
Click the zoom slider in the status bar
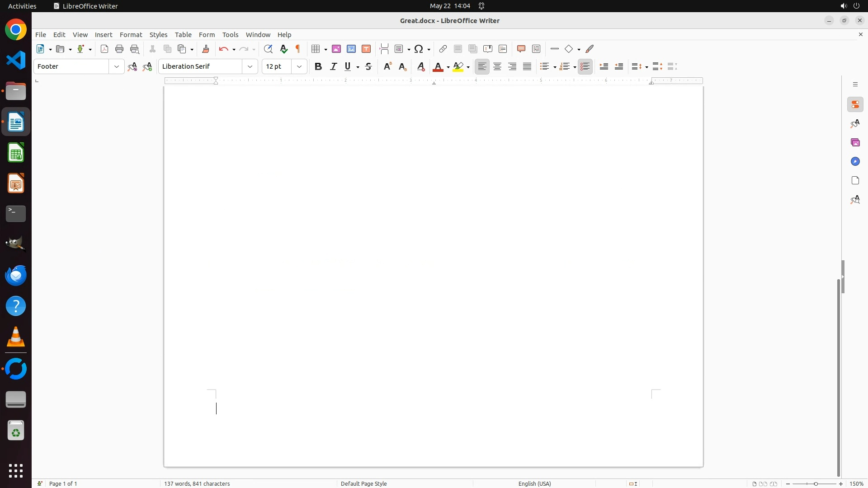coord(815,483)
